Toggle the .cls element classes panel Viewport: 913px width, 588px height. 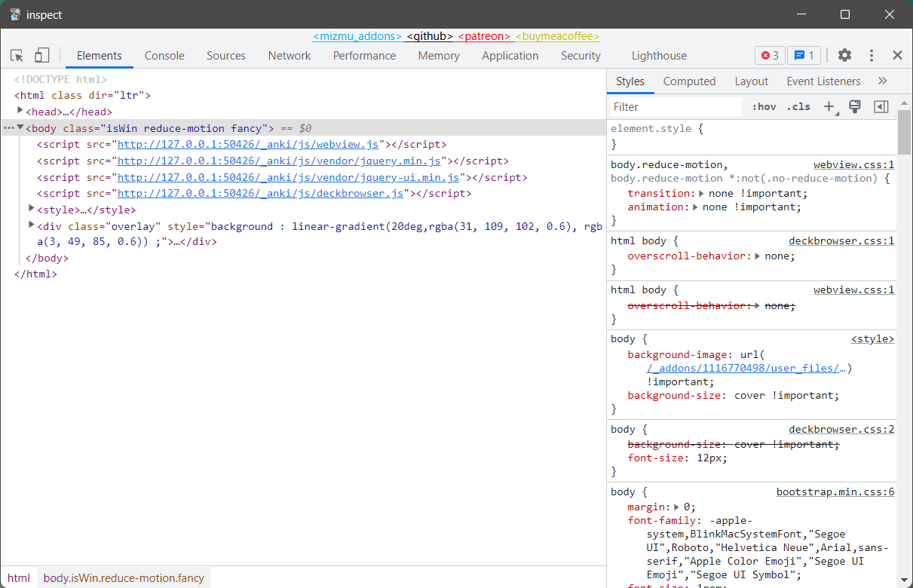pos(798,106)
